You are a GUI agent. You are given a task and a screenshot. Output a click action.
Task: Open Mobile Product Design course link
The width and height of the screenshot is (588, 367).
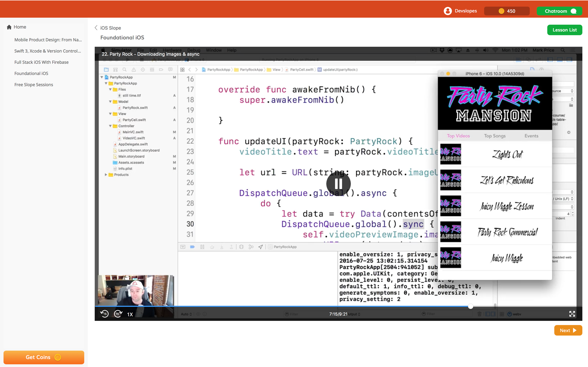48,40
